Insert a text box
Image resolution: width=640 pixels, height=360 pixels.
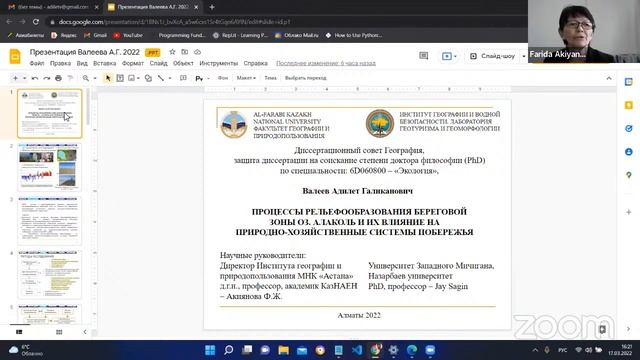tap(120, 78)
